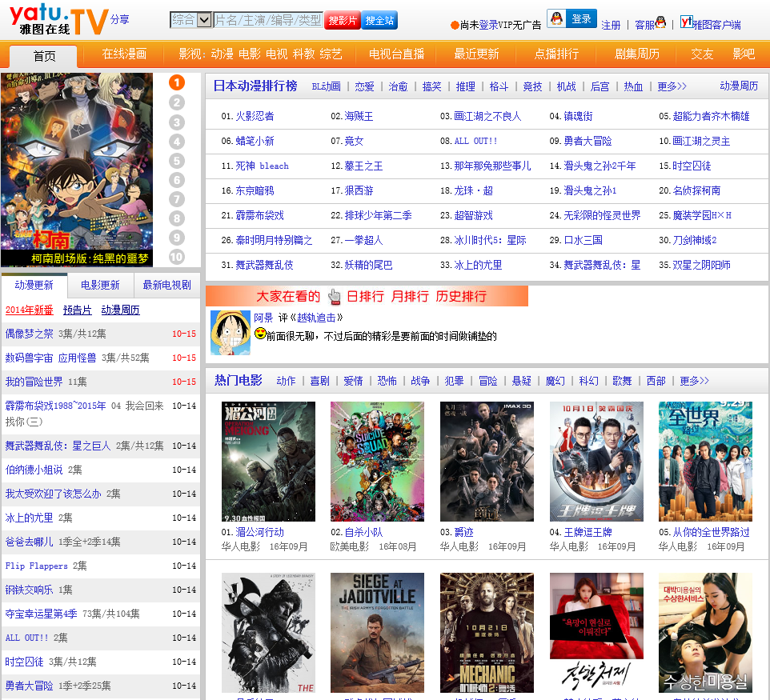770x700 pixels.
Task: Expand 更多>> in hot movies categories
Action: (694, 381)
